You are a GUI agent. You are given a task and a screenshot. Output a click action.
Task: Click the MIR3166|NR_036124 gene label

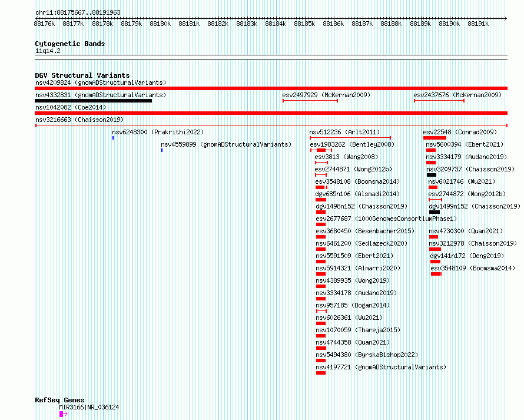(89, 407)
